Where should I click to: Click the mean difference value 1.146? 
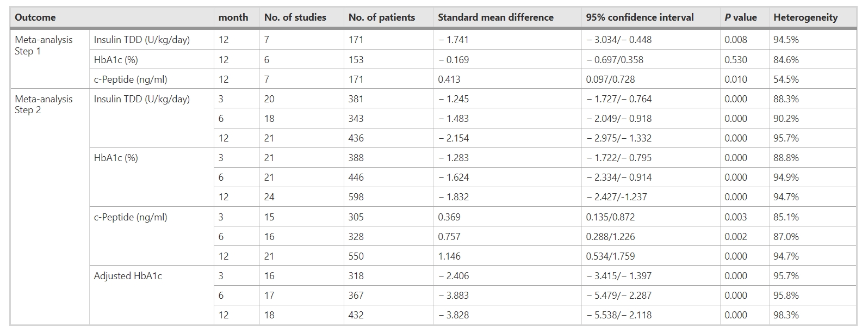[449, 256]
